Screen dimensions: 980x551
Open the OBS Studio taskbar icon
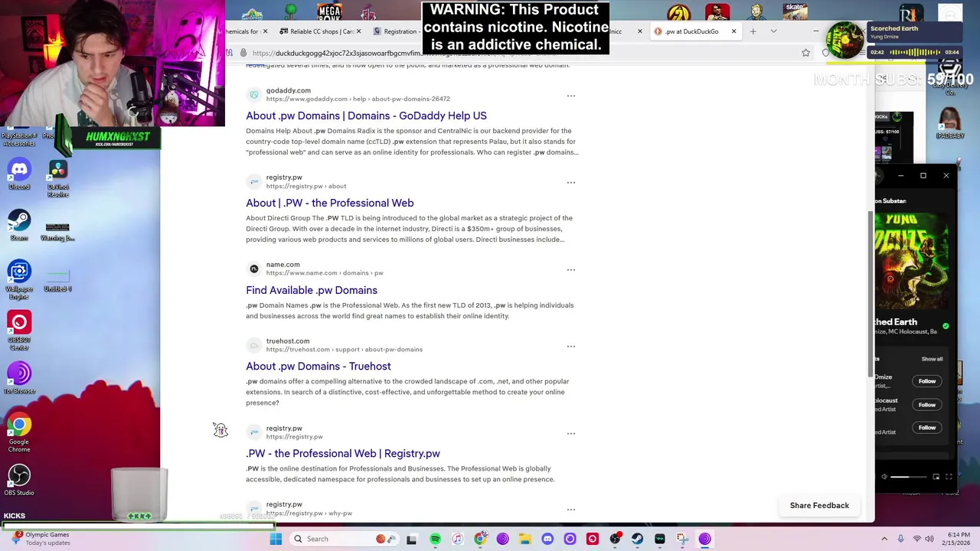pos(615,539)
